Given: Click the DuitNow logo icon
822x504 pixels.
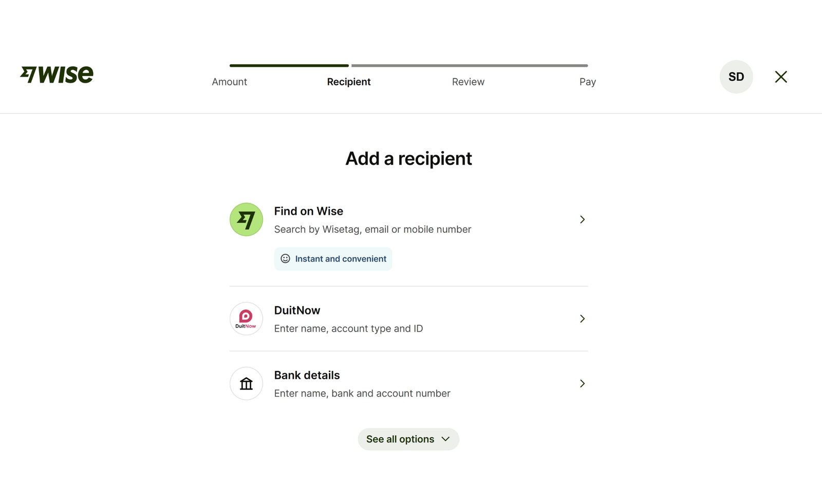Looking at the screenshot, I should (246, 319).
